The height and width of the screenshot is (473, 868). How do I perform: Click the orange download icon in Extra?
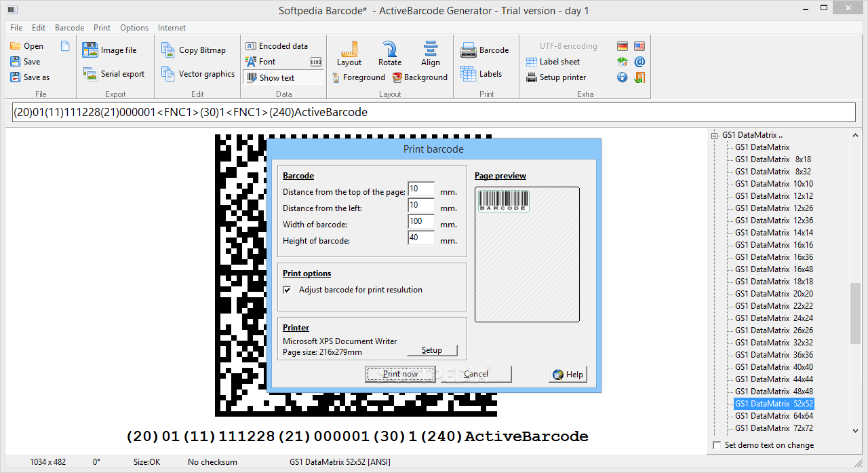pos(639,77)
